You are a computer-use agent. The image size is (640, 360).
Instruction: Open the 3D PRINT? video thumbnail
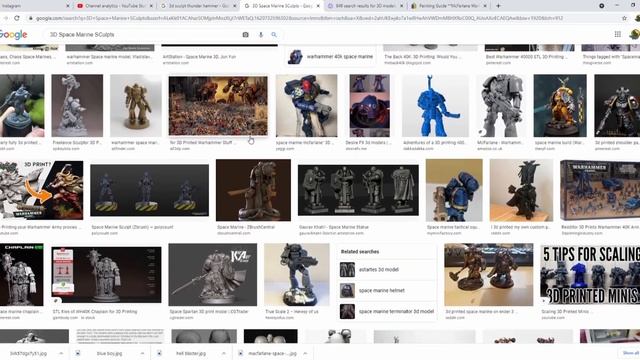pyautogui.click(x=41, y=190)
